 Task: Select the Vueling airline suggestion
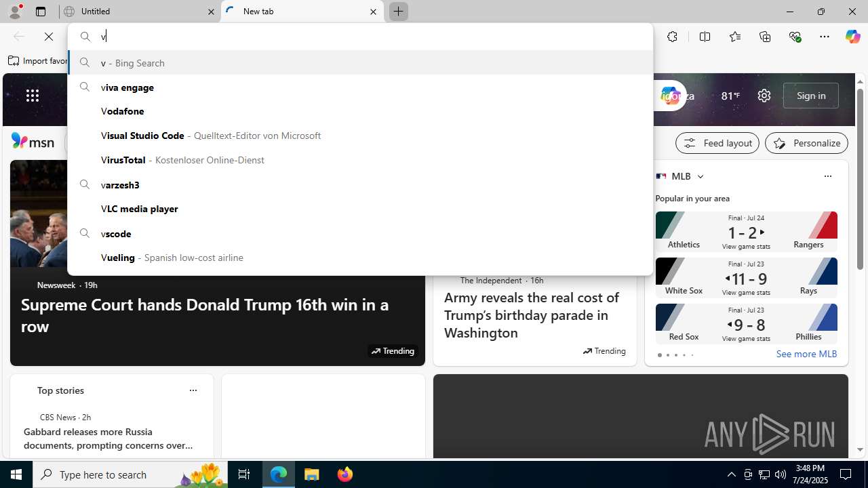point(360,258)
